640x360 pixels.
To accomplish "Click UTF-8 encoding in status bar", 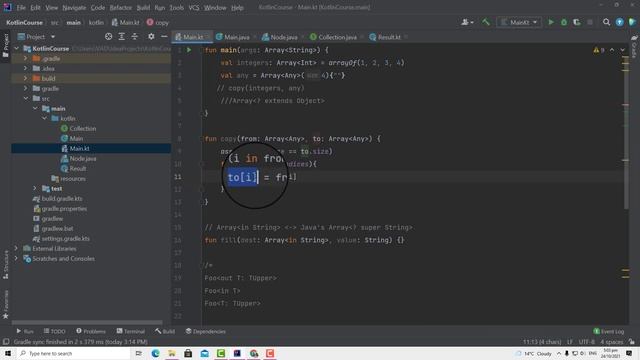I will pyautogui.click(x=587, y=342).
